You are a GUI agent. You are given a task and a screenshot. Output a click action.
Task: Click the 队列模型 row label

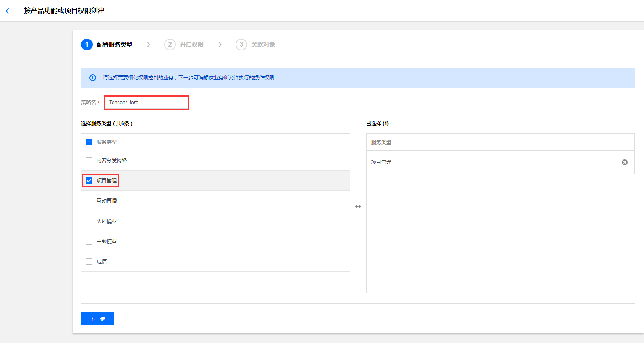tap(107, 221)
